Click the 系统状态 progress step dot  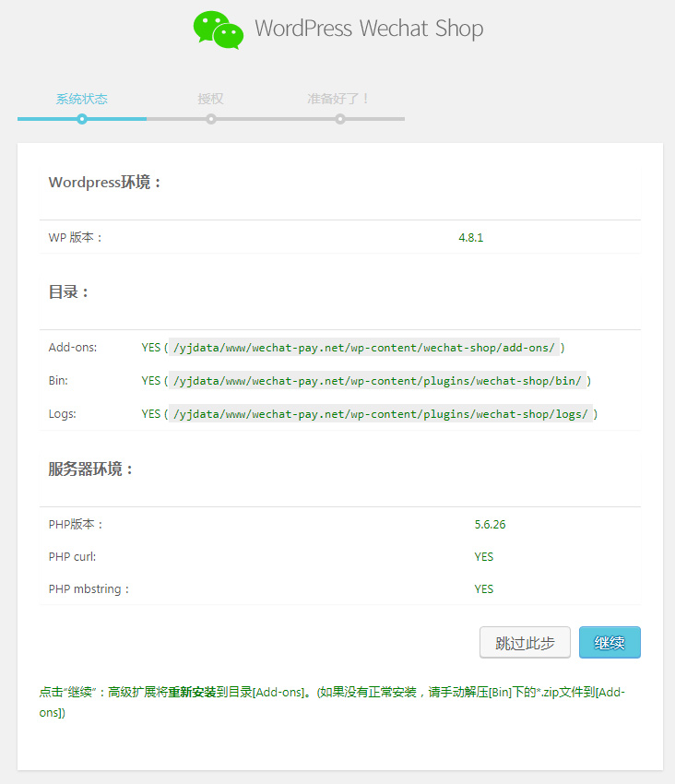click(x=82, y=119)
